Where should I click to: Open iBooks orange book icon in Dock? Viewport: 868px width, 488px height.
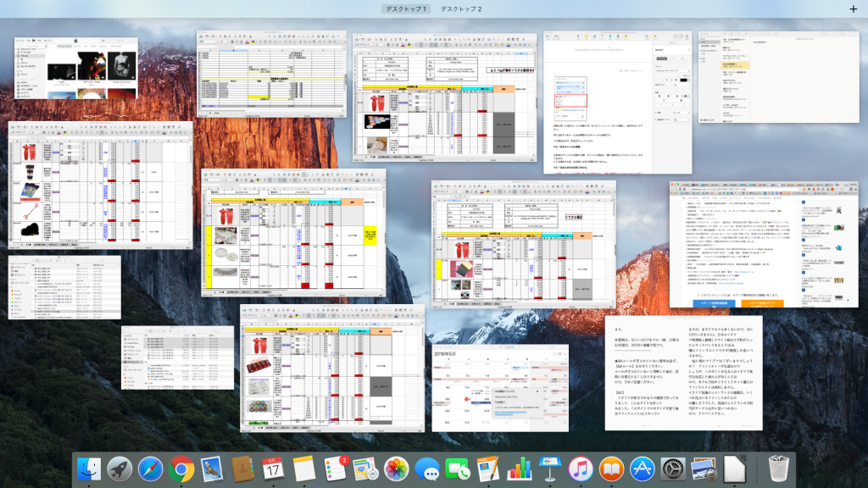(x=611, y=469)
